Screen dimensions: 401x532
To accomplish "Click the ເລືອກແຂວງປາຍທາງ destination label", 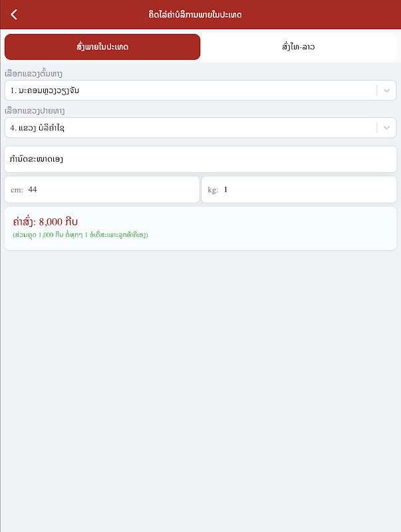I will click(x=35, y=111).
